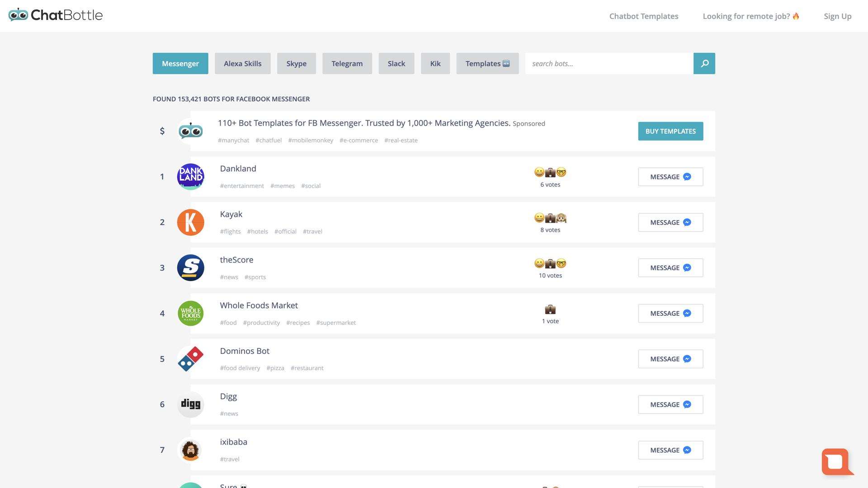Click the Dominos Bot logo

pyautogui.click(x=190, y=359)
